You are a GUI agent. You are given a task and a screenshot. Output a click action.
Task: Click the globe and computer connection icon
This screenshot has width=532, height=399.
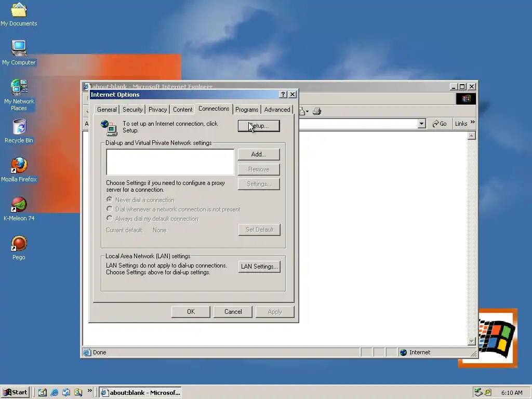[x=109, y=128]
